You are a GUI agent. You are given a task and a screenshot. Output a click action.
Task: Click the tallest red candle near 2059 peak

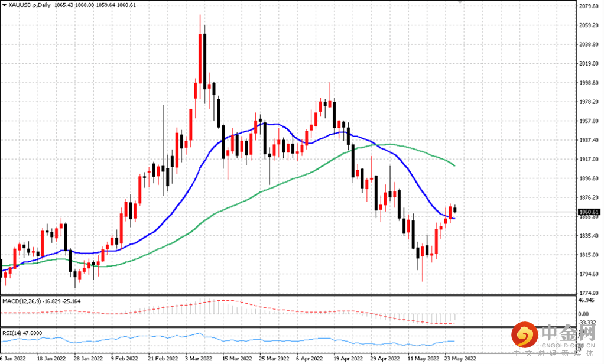(x=200, y=58)
